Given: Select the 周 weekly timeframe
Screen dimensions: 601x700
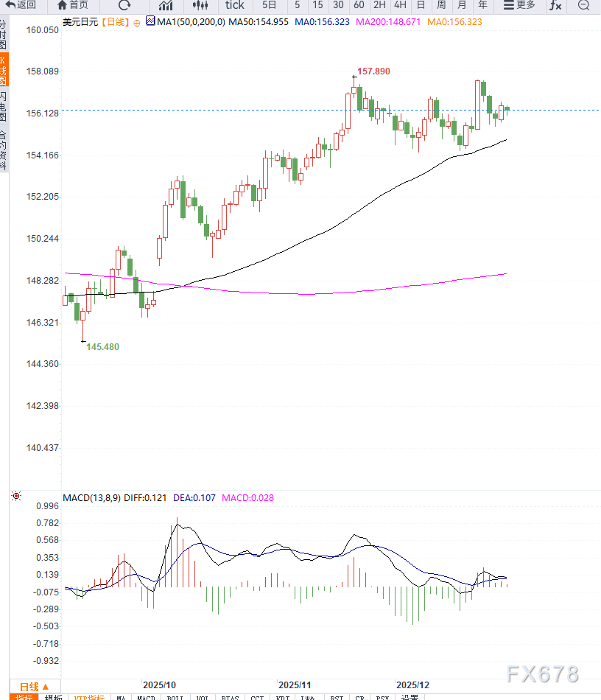Looking at the screenshot, I should 441,5.
